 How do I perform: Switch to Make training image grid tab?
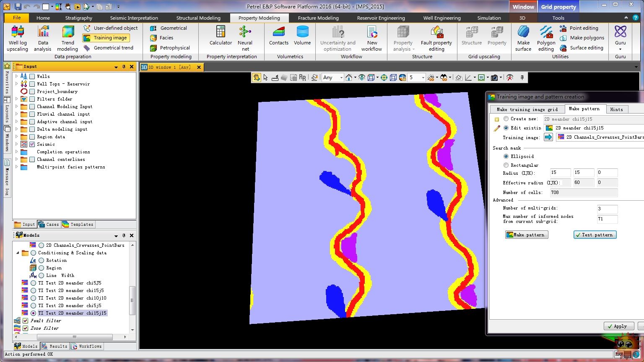click(527, 109)
